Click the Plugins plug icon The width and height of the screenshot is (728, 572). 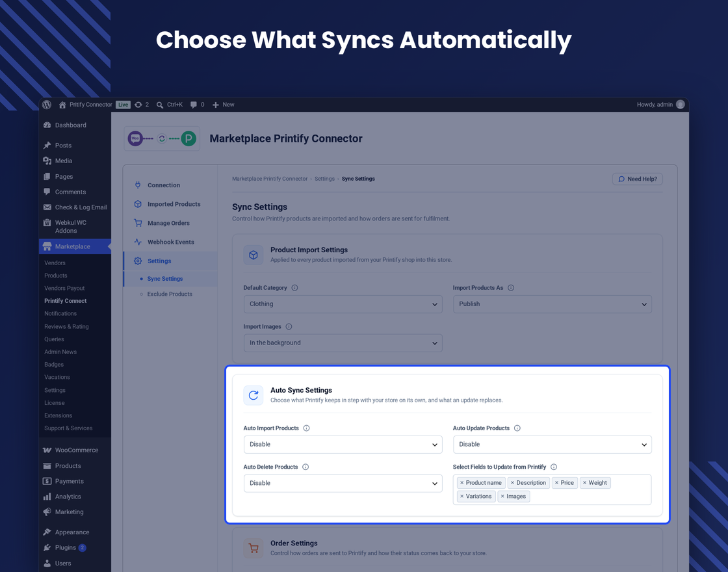click(x=47, y=547)
